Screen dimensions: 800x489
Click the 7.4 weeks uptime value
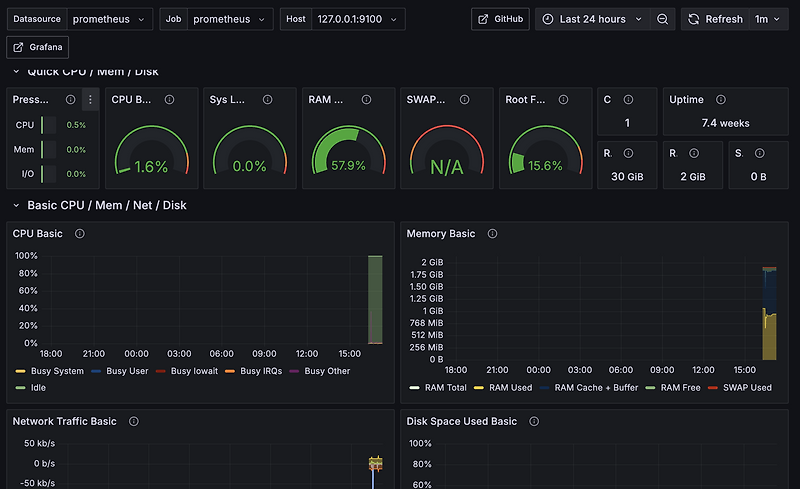pos(725,123)
